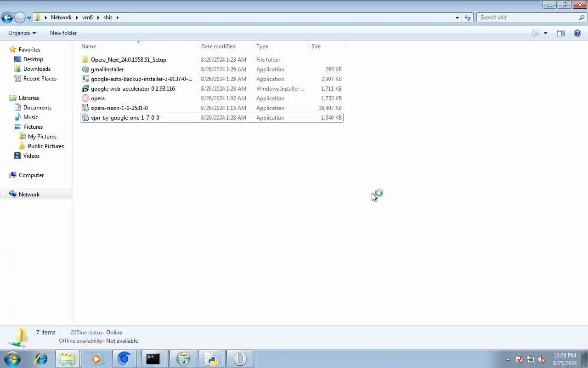
Task: Expand arrow after Network in breadcrumb
Action: click(x=77, y=17)
